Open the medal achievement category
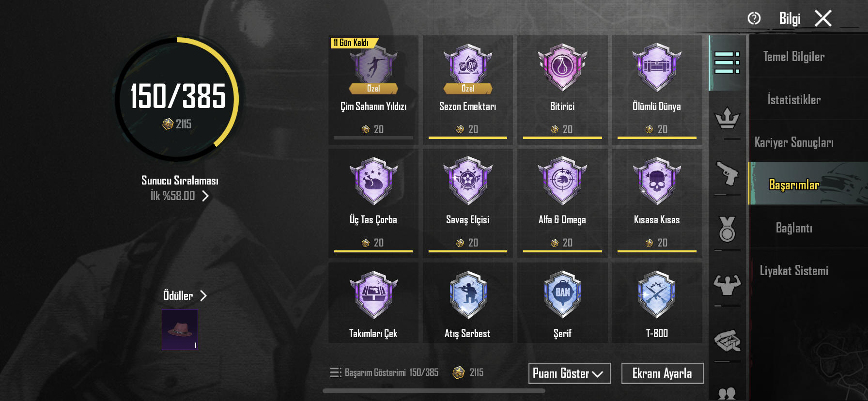The image size is (868, 401). point(727,229)
